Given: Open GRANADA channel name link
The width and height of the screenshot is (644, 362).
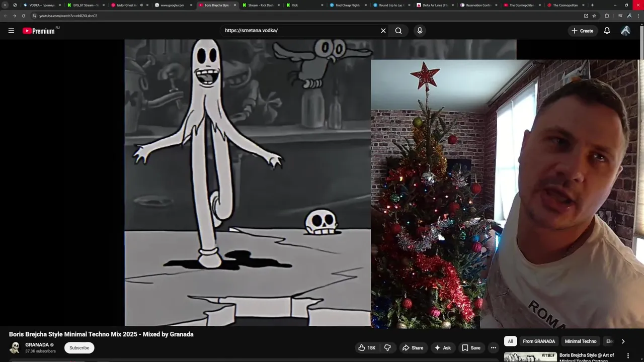Looking at the screenshot, I should [x=37, y=345].
